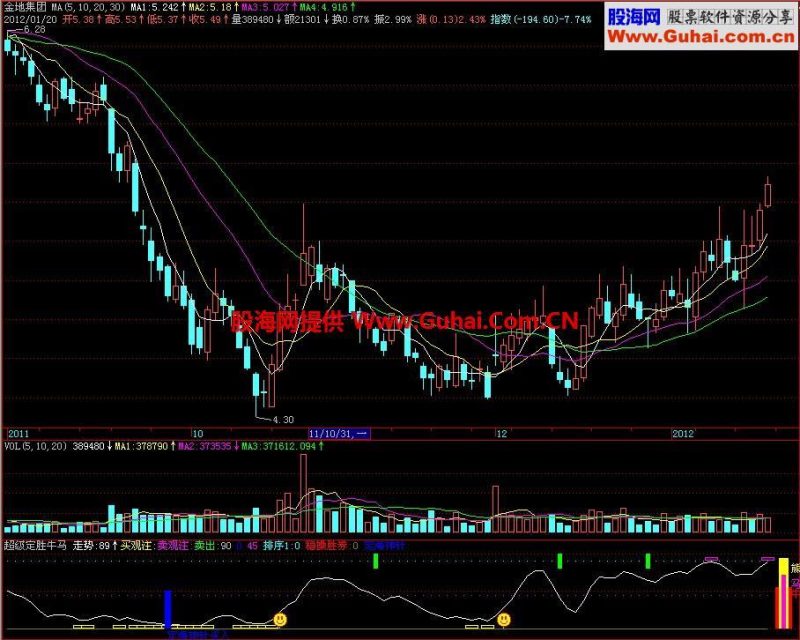
Task: Click the third green sell signal marker
Action: pyautogui.click(x=648, y=561)
